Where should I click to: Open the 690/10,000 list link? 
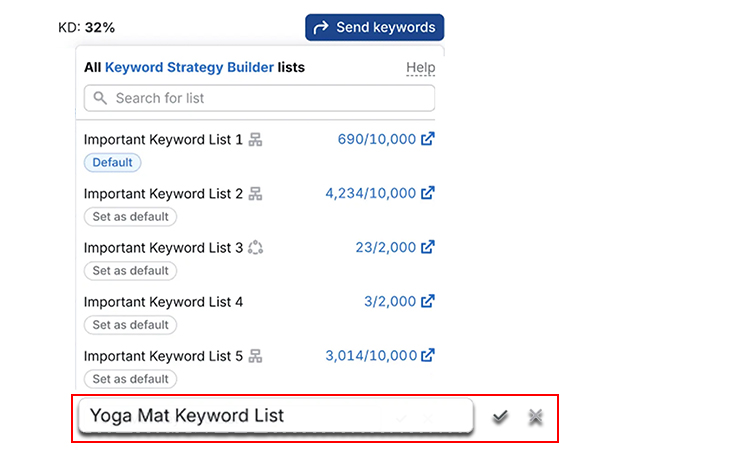pos(376,139)
